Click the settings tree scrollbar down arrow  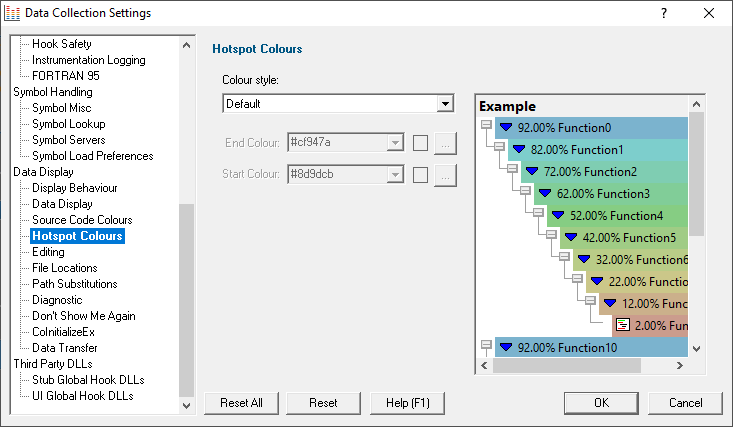point(187,405)
